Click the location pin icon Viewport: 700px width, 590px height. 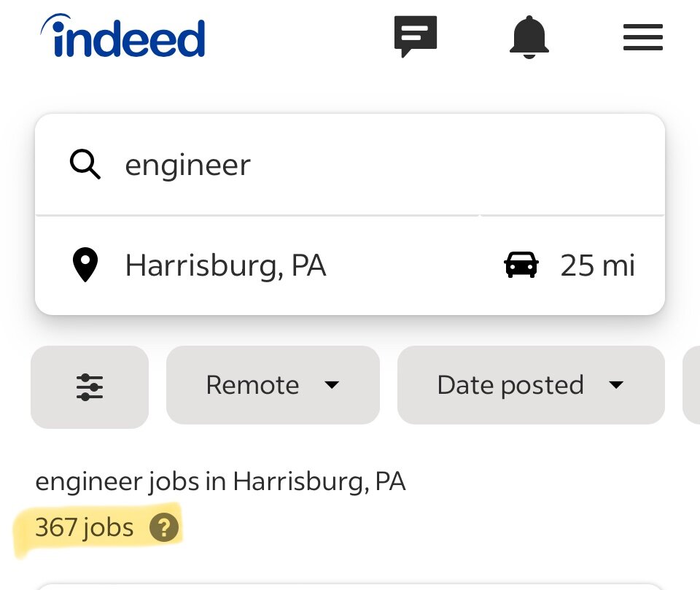(x=85, y=265)
